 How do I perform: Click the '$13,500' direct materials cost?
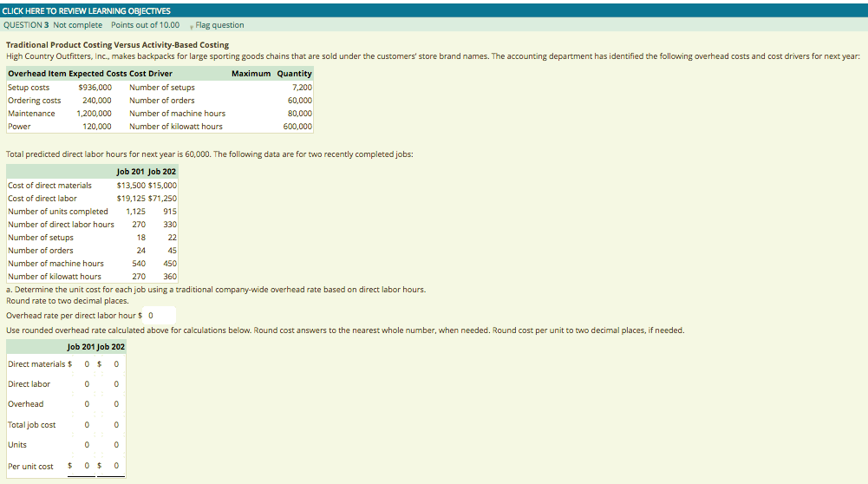(x=131, y=186)
